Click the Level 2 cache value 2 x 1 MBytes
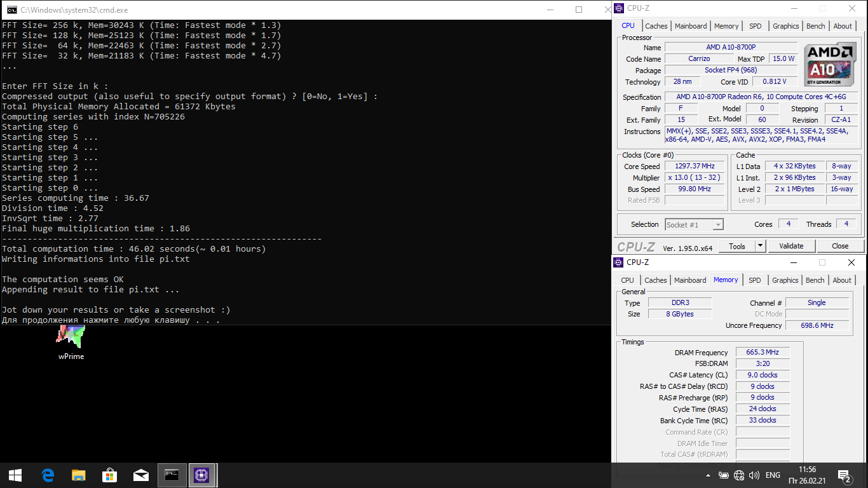 (x=794, y=189)
